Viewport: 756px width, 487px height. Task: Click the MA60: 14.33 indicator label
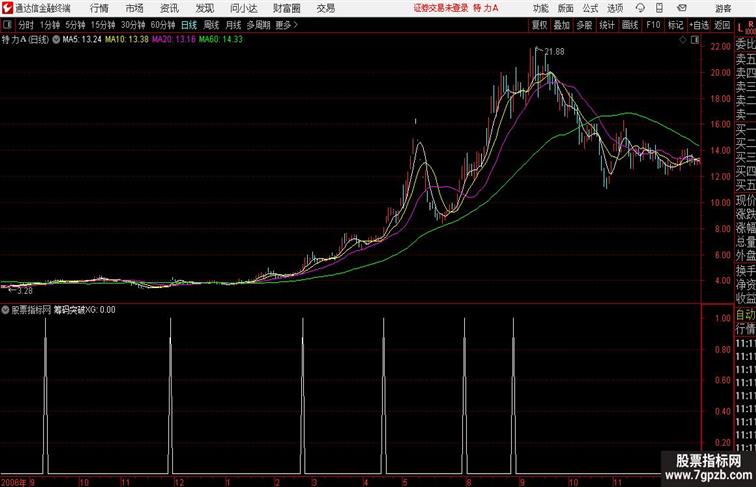pyautogui.click(x=221, y=40)
